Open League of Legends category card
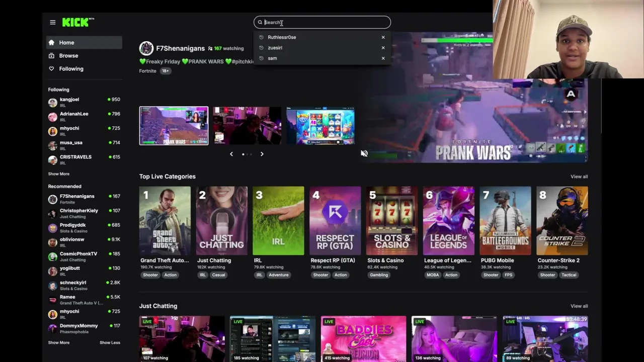644x362 pixels. (449, 221)
